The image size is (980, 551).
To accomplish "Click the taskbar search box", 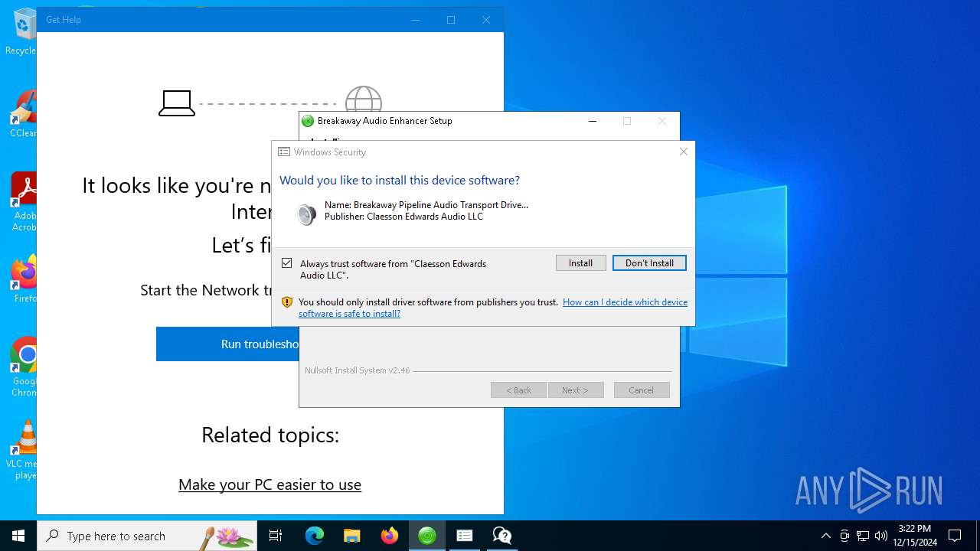I will 147,536.
